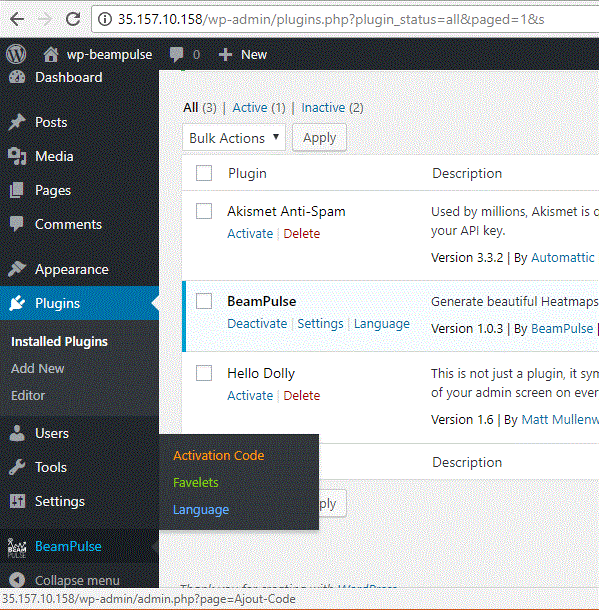This screenshot has width=599, height=610.
Task: Tick the Akismet Anti-Spam checkbox
Action: click(x=204, y=211)
